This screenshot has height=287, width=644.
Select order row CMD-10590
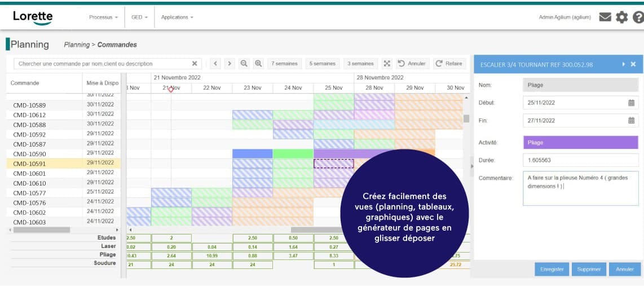tap(64, 154)
